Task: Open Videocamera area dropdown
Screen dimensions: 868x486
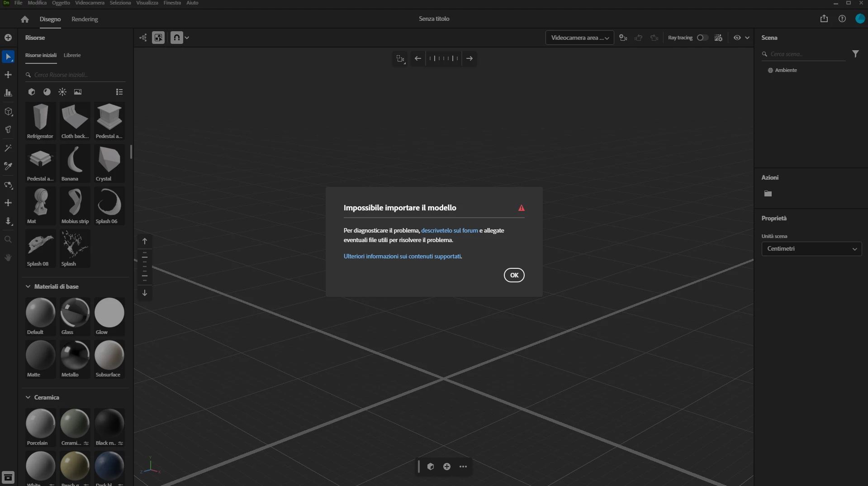Action: pos(579,38)
